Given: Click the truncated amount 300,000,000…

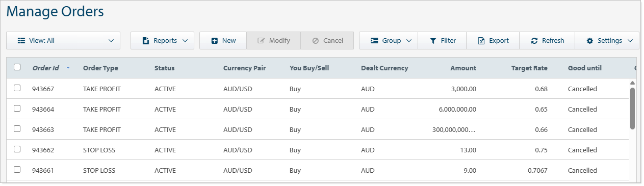Looking at the screenshot, I should pyautogui.click(x=454, y=129).
